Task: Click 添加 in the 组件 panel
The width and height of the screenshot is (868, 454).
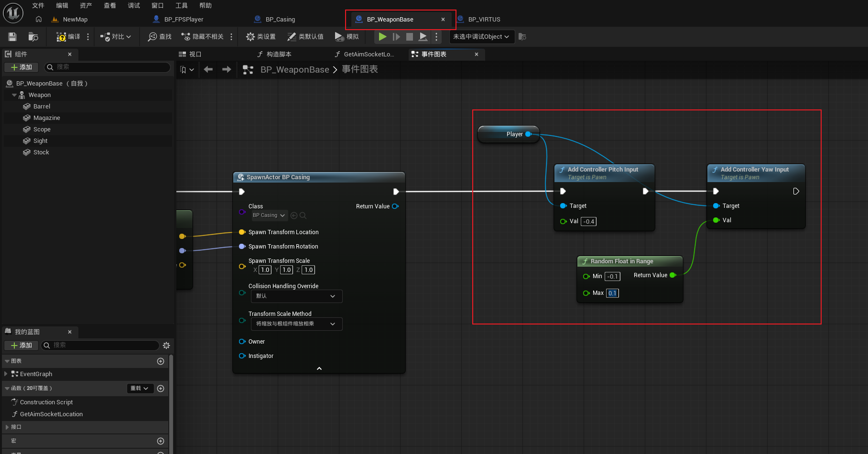Action: pos(22,67)
